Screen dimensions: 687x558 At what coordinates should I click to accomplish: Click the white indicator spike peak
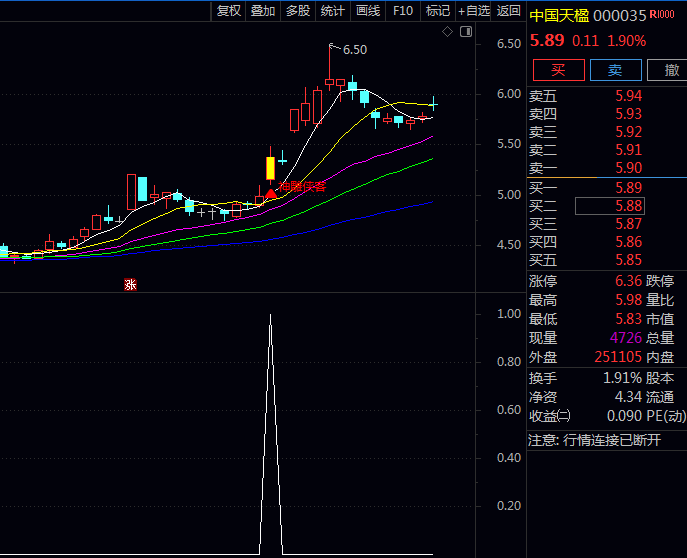pyautogui.click(x=270, y=316)
